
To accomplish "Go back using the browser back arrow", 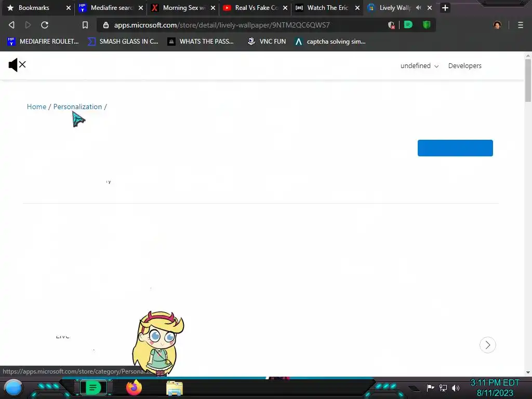I will pos(11,25).
